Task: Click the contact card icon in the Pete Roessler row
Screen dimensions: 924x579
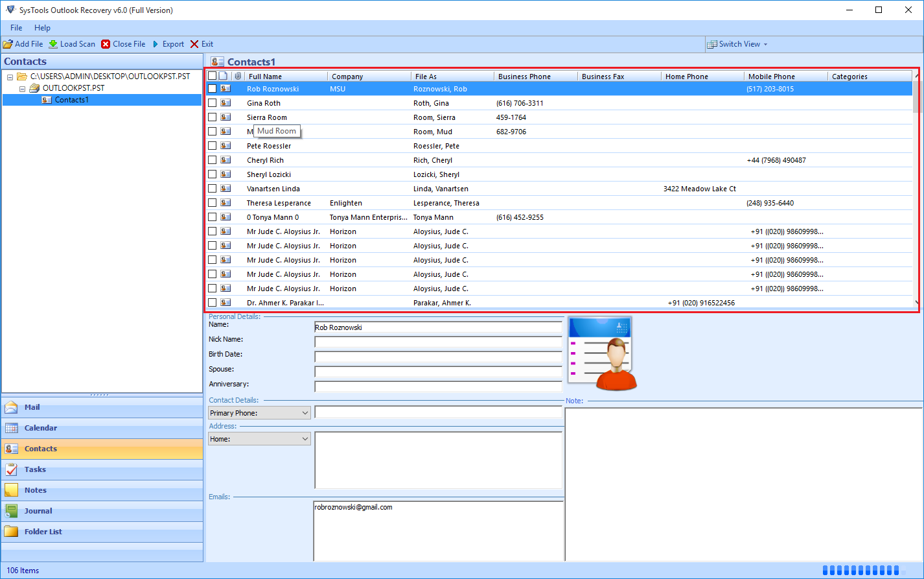Action: pos(225,146)
